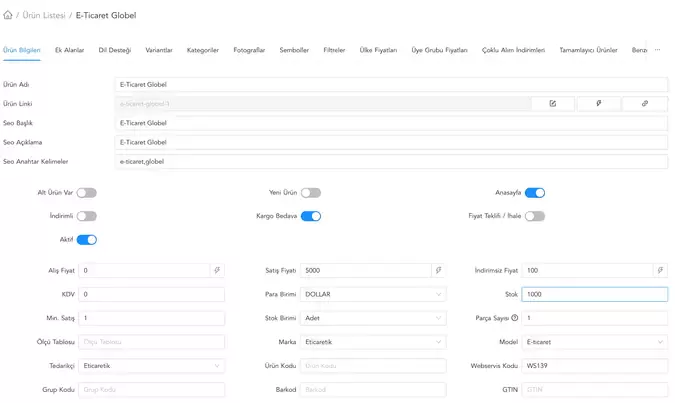Open the Filtreler tab
The width and height of the screenshot is (675, 403).
pyautogui.click(x=334, y=50)
